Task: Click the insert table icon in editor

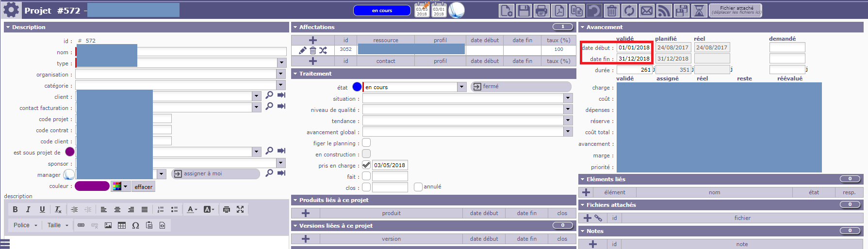Action: tap(122, 225)
